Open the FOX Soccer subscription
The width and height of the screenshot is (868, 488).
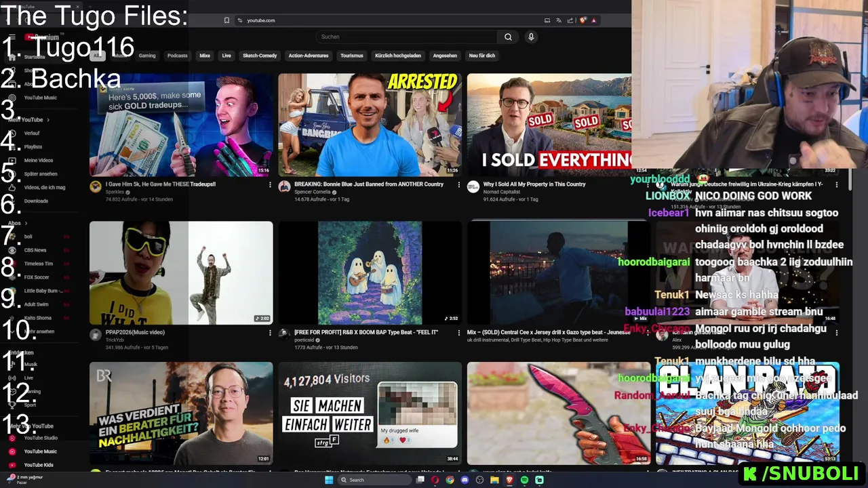pos(37,277)
